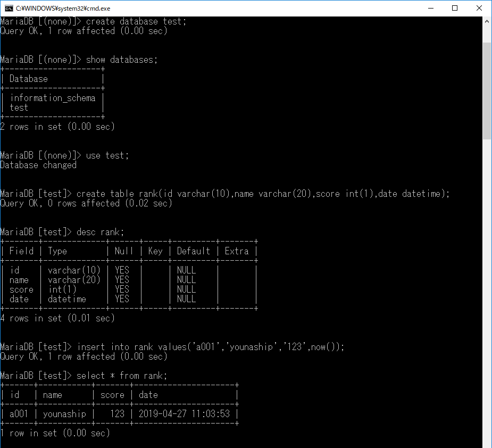Click the 'create database test;' command text
Image resolution: width=492 pixels, height=448 pixels.
[136, 21]
